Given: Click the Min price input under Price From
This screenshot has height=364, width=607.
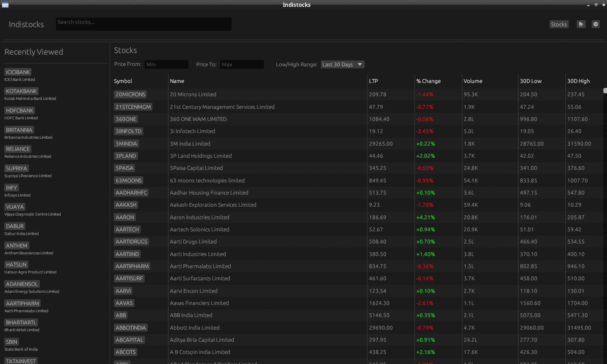Looking at the screenshot, I should pyautogui.click(x=166, y=64).
